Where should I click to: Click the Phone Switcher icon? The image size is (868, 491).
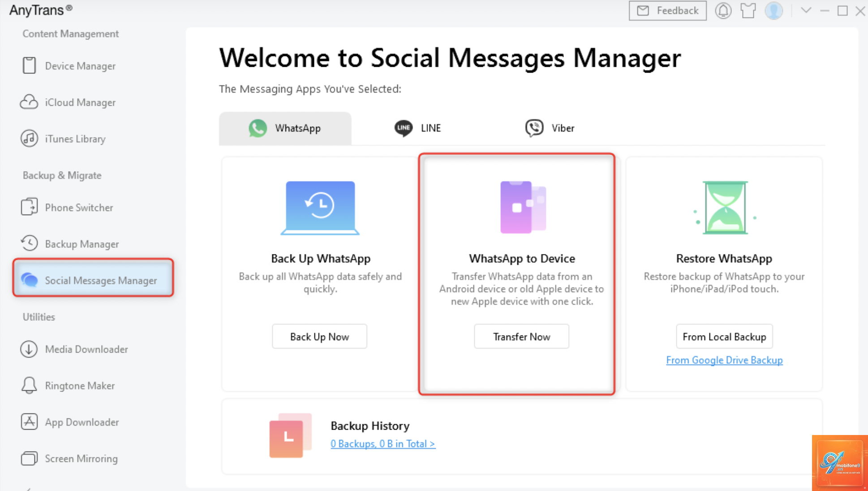pyautogui.click(x=29, y=207)
